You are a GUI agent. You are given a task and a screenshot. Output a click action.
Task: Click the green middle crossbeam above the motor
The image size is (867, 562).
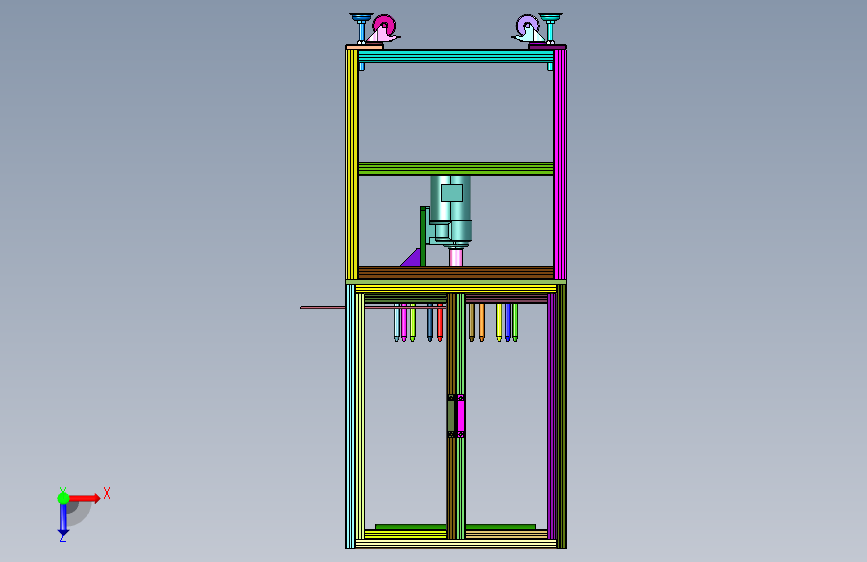(456, 169)
